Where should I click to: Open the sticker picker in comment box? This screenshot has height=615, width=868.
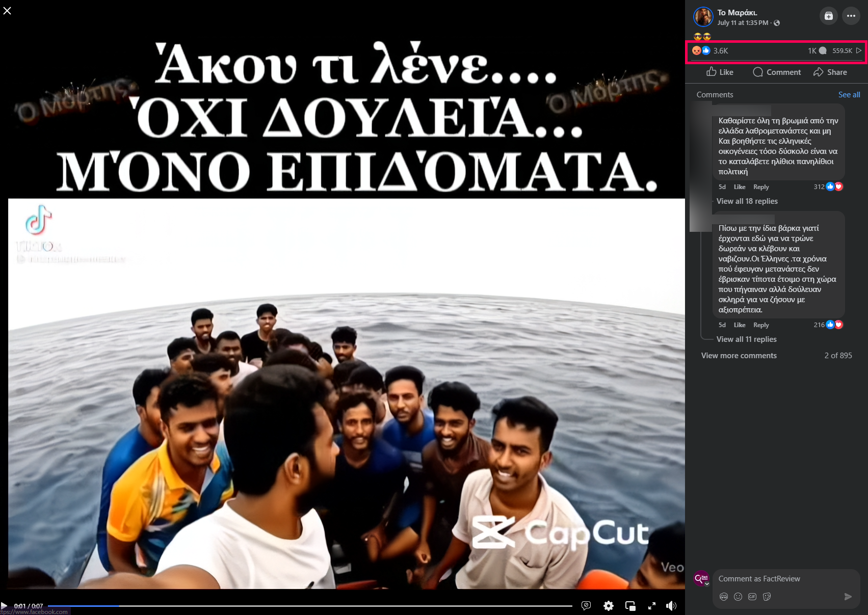(x=767, y=597)
